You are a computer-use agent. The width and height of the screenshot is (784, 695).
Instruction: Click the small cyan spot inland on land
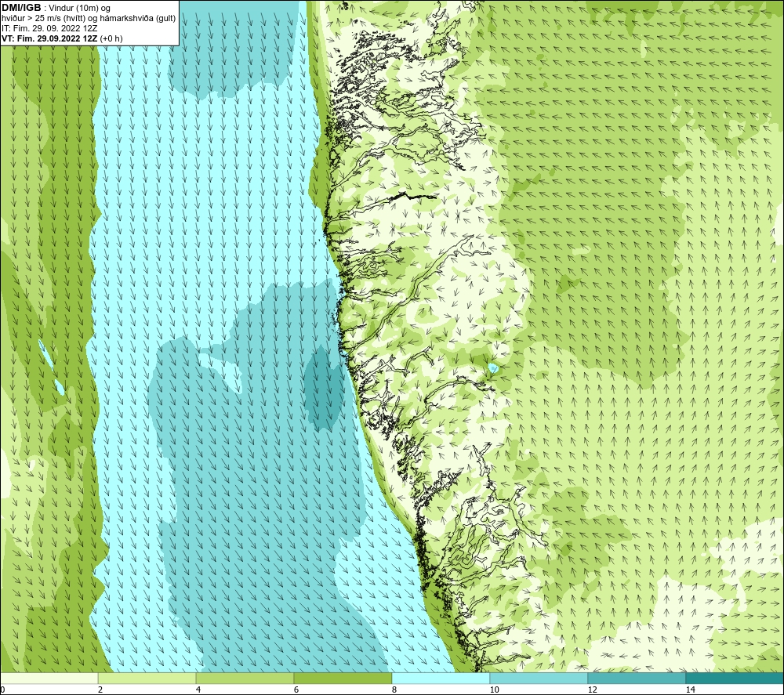click(493, 369)
